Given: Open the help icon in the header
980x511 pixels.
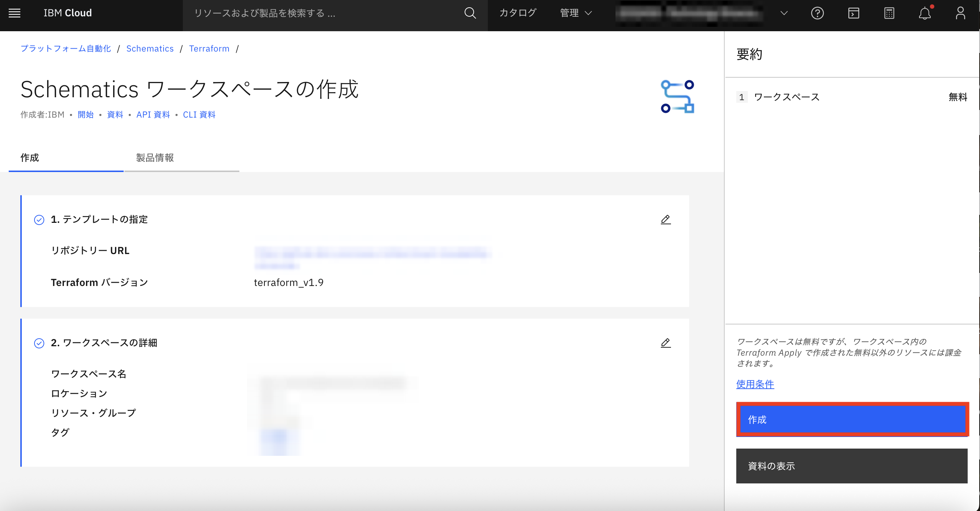Looking at the screenshot, I should 817,13.
